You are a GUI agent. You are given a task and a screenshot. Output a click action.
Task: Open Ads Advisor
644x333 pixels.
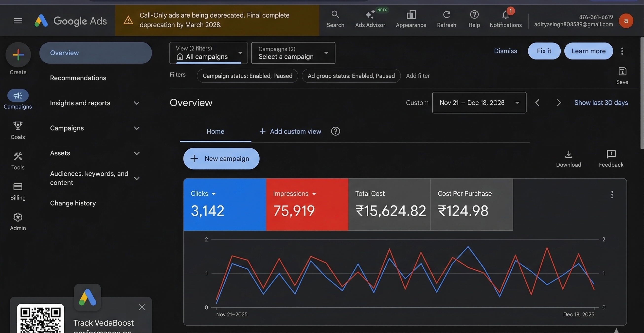(370, 19)
